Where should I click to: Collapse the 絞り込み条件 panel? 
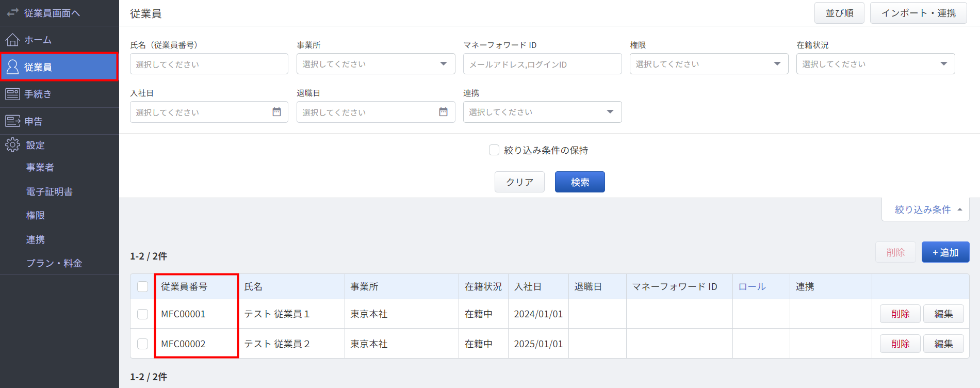click(926, 209)
